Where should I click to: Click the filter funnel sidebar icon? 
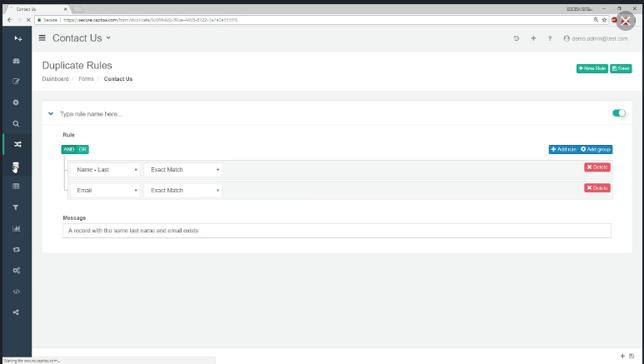point(16,207)
